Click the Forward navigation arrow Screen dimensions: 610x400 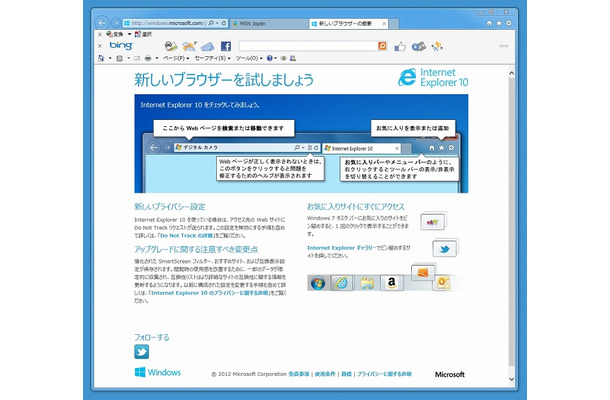pos(116,23)
